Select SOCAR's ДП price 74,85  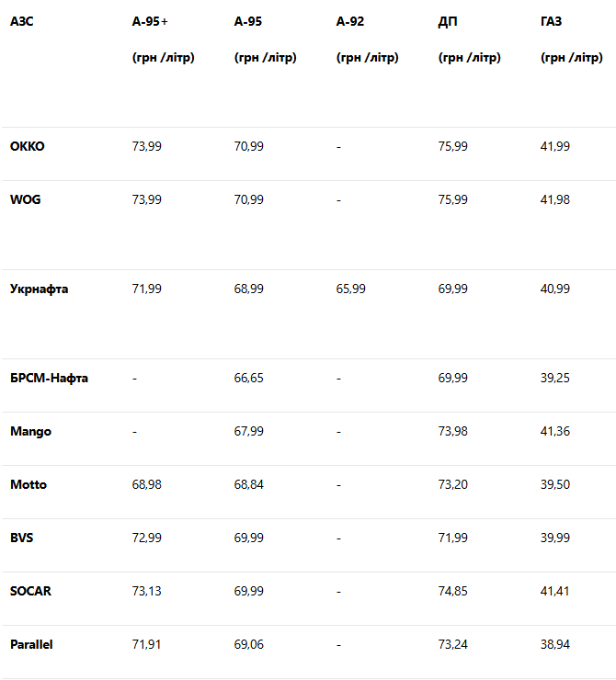tap(453, 591)
